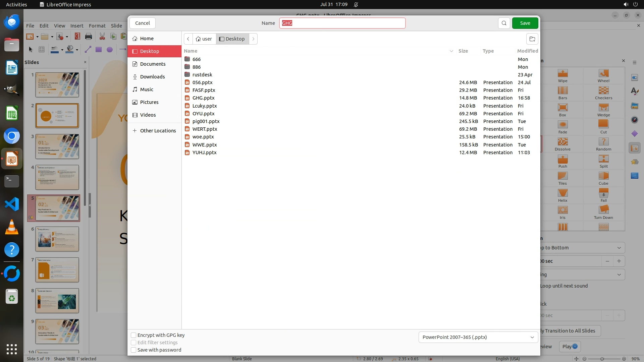Click the Name column sort arrow

click(451, 51)
